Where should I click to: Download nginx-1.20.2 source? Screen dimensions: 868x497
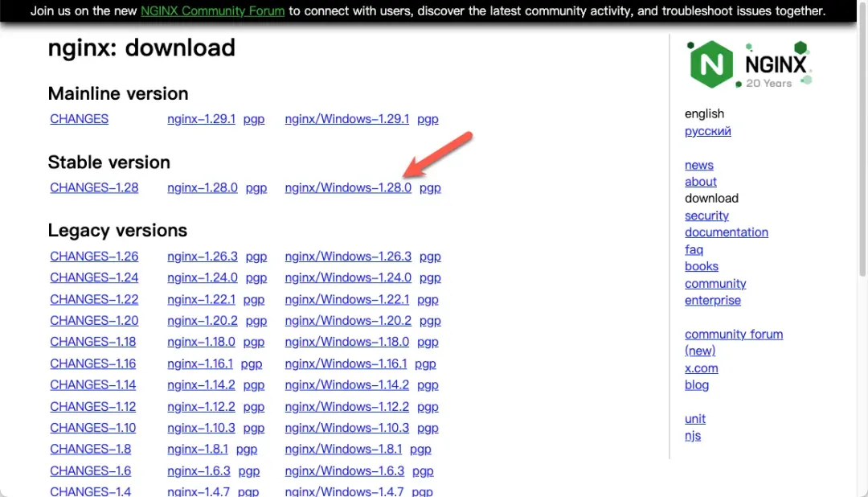click(202, 320)
